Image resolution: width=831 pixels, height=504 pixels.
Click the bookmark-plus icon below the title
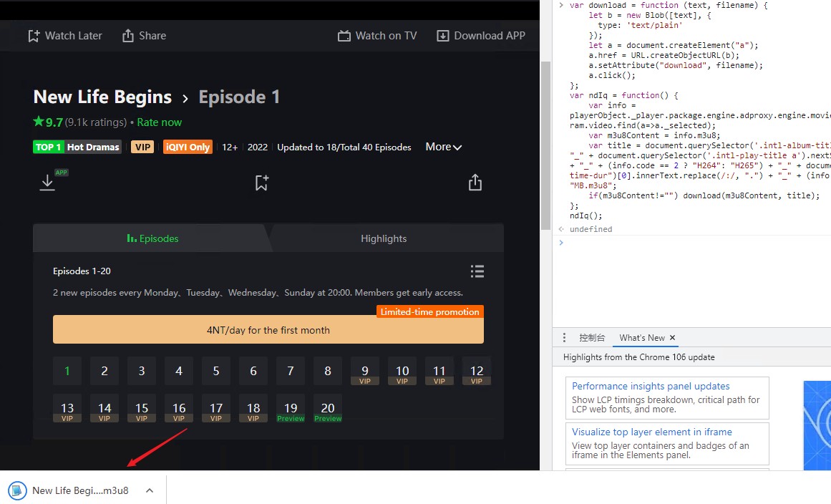pos(262,183)
